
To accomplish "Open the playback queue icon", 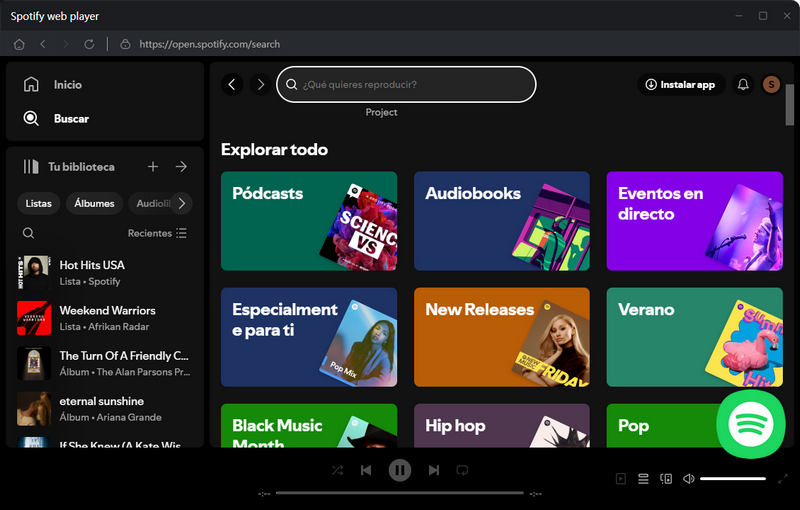I will [643, 478].
